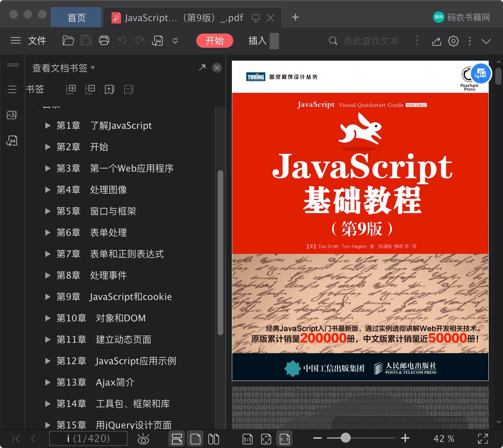Close the bookmarks panel
Screen dimensions: 503x448
(217, 68)
